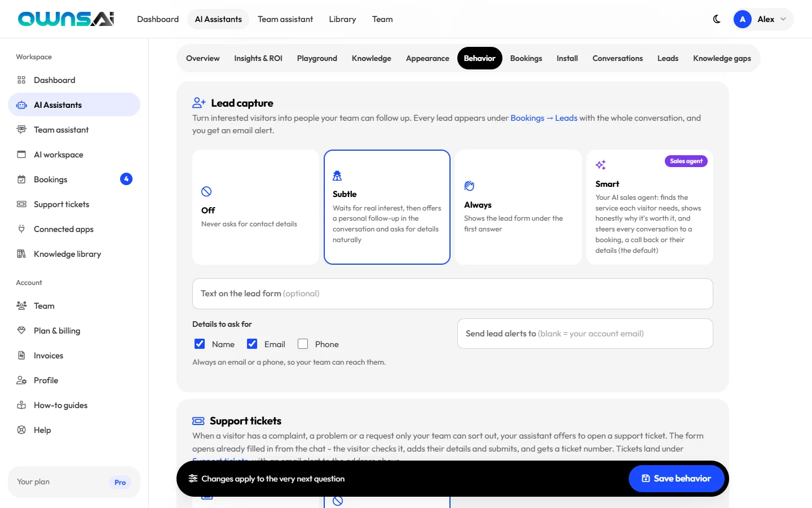Image resolution: width=812 pixels, height=508 pixels.
Task: Click the Plan & billing diamond icon
Action: click(21, 331)
